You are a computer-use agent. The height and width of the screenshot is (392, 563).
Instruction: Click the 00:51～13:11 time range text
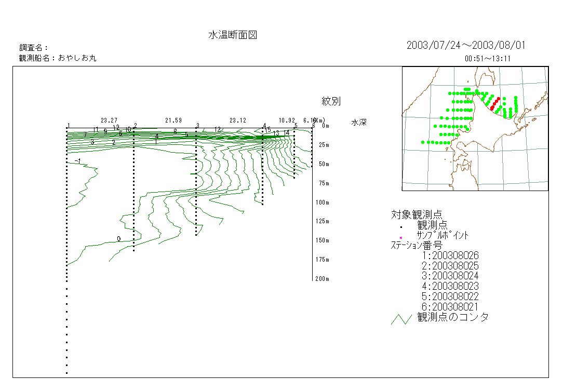pos(487,59)
